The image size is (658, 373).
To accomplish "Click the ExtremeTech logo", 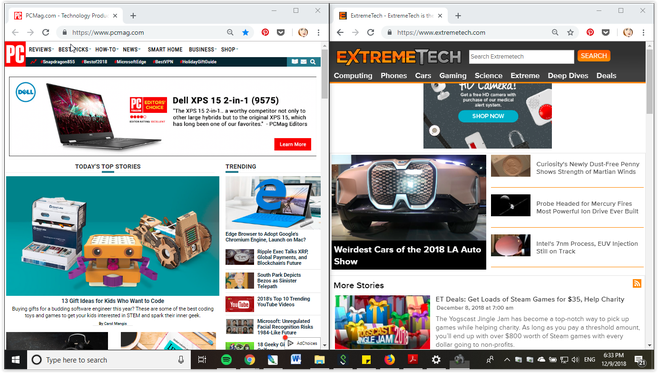I will (399, 57).
